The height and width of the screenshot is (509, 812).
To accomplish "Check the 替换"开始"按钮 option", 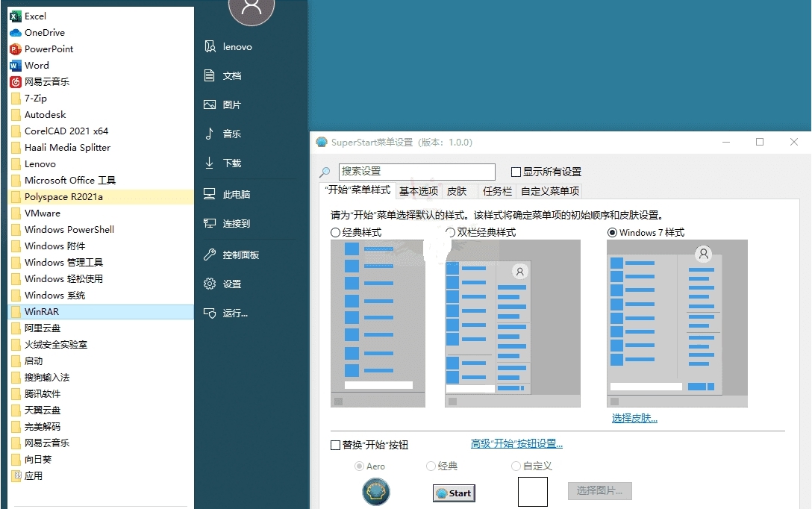I will tap(337, 445).
